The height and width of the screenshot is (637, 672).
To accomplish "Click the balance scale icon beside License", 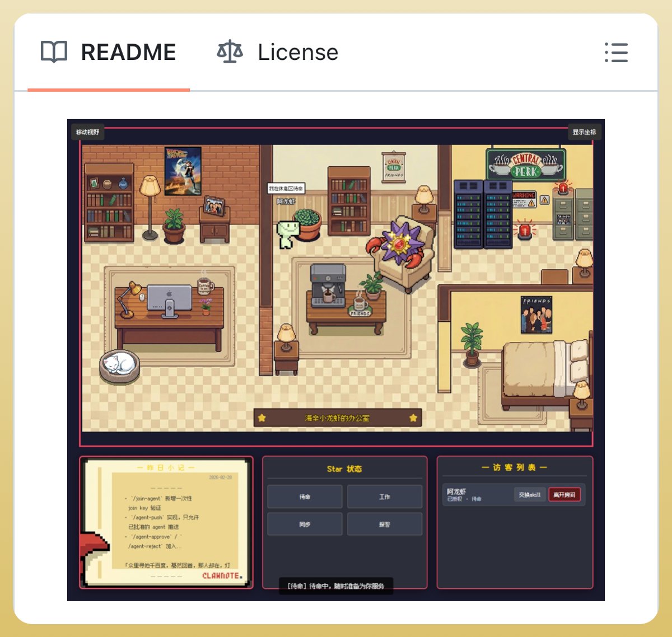I will click(x=230, y=52).
